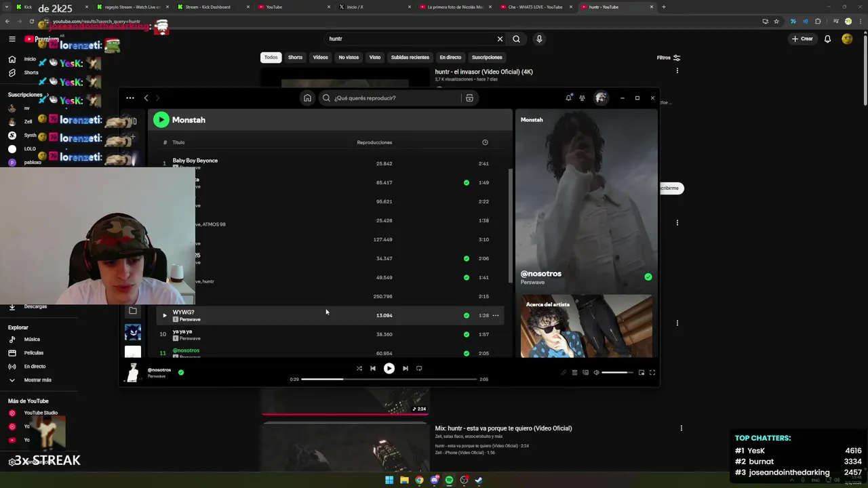Click now-playing album art thumbnail in player bar
Viewport: 868px width, 488px height.
133,372
